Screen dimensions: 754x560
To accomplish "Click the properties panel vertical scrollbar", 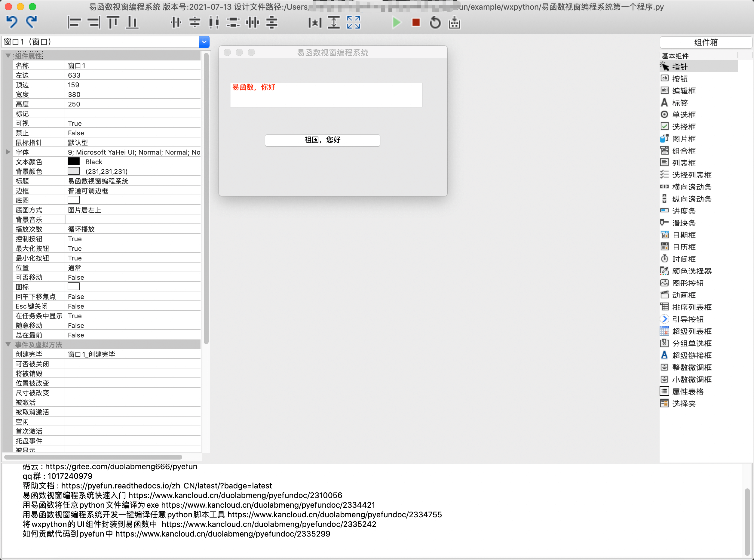I will coord(206,198).
